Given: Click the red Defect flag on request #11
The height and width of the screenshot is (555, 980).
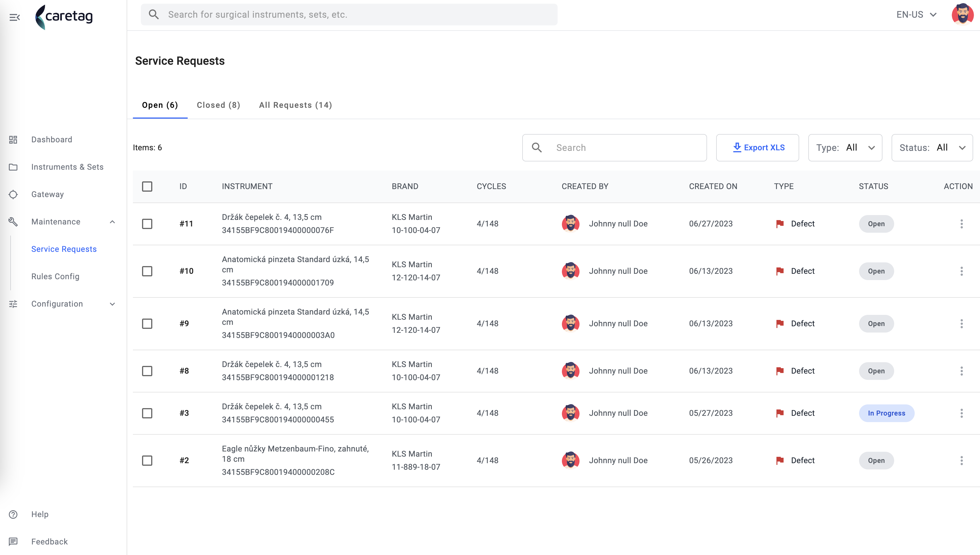Looking at the screenshot, I should (780, 224).
